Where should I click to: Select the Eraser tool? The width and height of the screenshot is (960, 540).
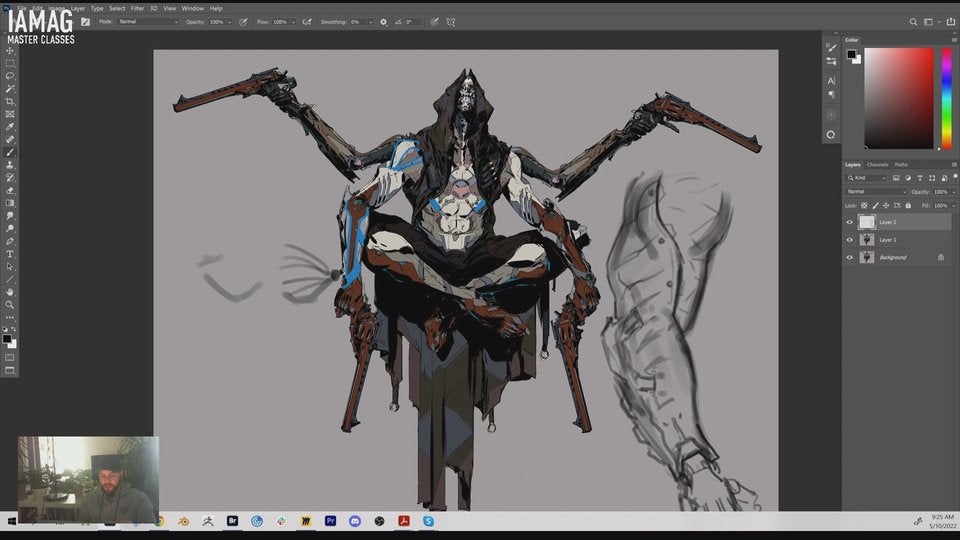(x=10, y=190)
